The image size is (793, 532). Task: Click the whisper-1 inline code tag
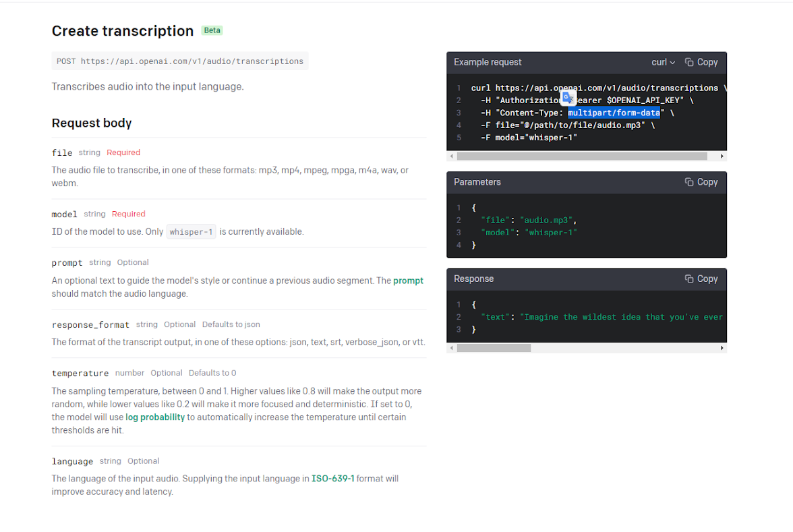[x=192, y=232]
